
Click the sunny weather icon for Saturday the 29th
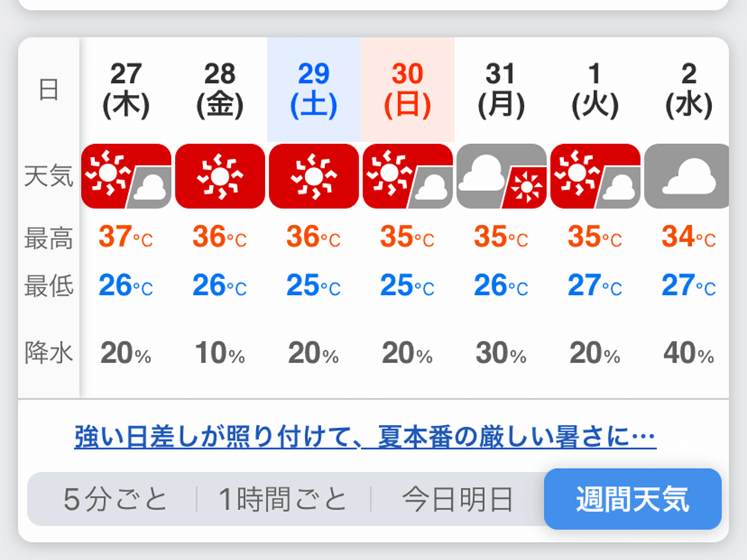pyautogui.click(x=314, y=176)
